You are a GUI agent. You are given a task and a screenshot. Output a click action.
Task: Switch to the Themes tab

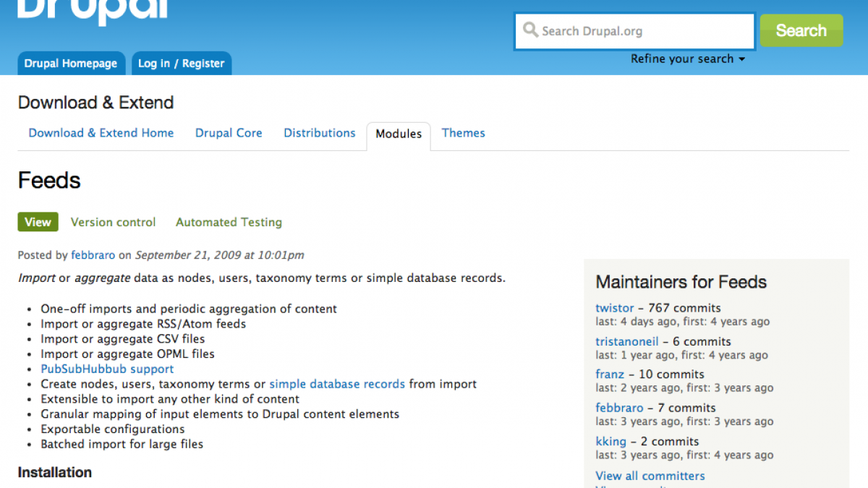(464, 133)
